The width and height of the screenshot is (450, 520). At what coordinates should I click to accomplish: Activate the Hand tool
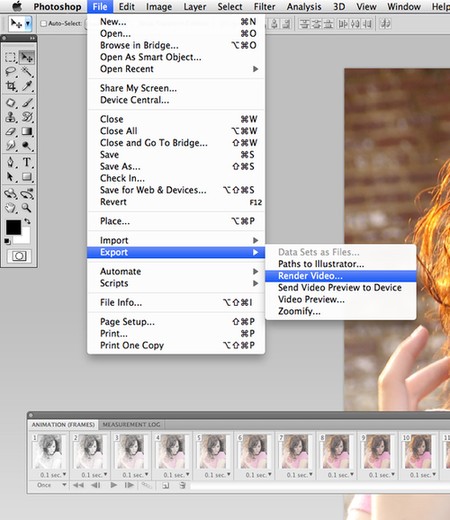(11, 208)
